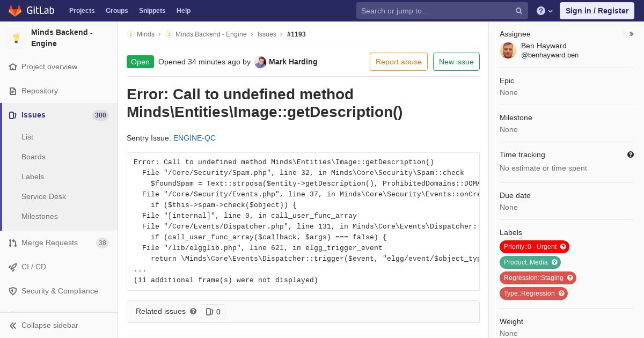Click the Report abuse button
Image resolution: width=644 pixels, height=338 pixels.
pos(399,62)
